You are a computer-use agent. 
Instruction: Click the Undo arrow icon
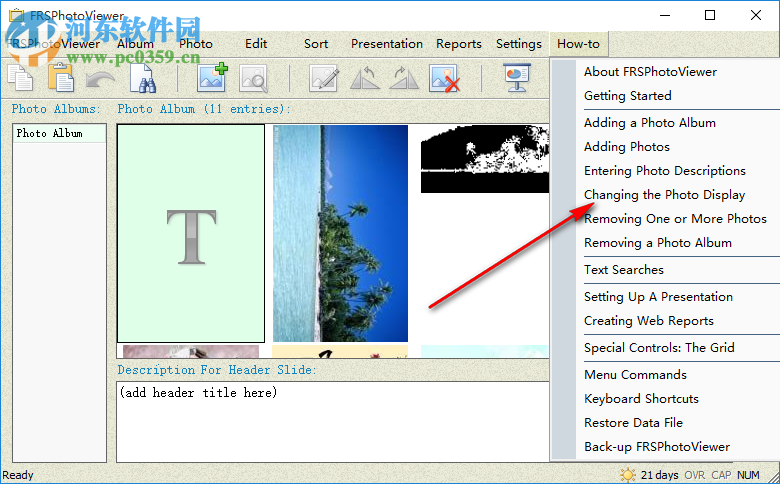100,80
